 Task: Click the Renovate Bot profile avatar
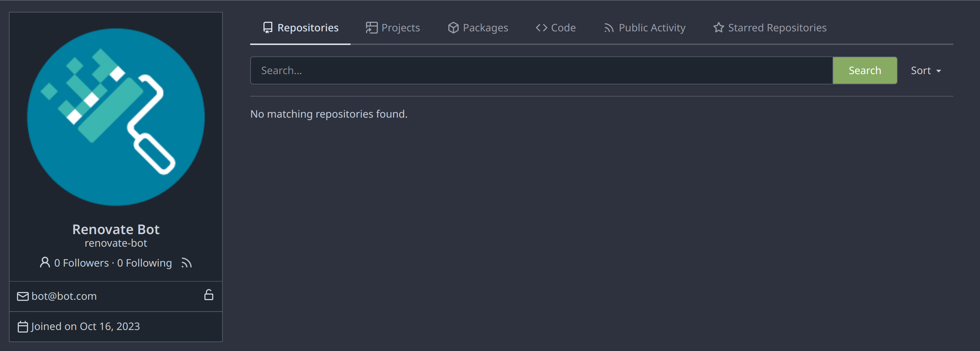click(x=115, y=117)
